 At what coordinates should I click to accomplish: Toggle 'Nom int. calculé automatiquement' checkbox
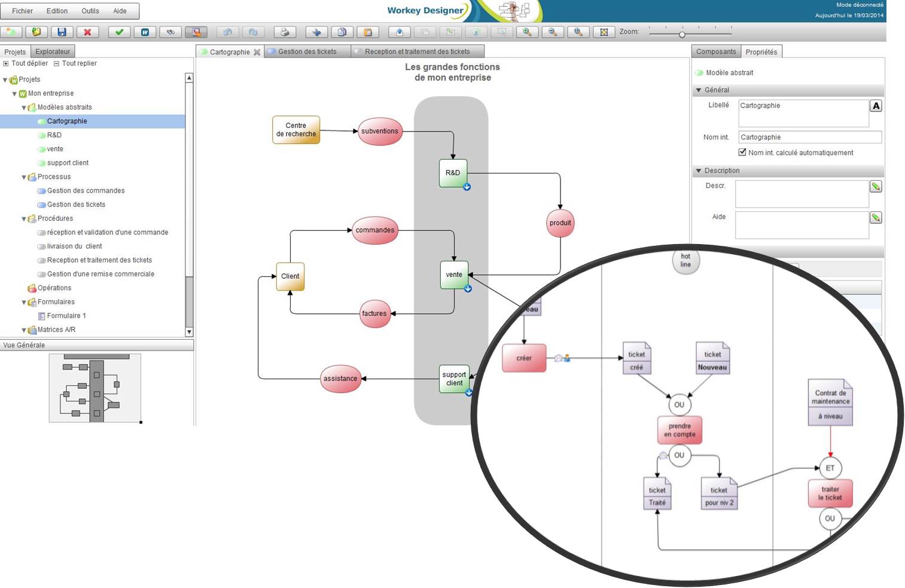742,152
